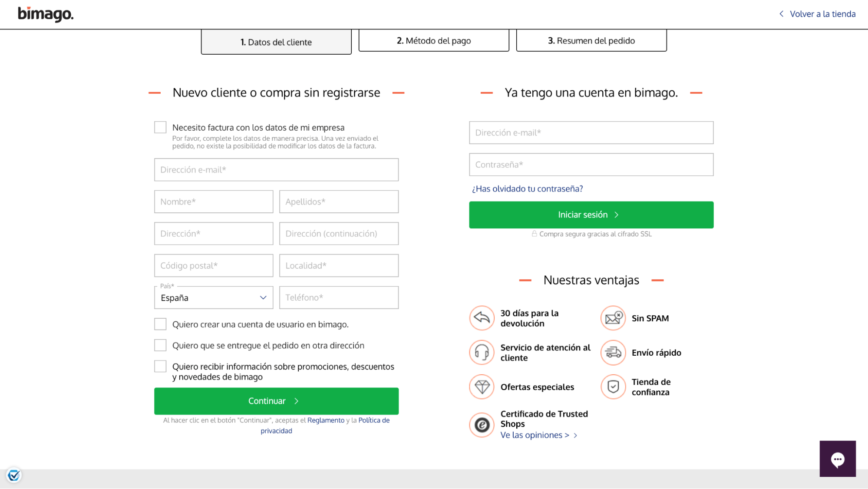Click the Sin SPAM envelope icon
The image size is (868, 489).
point(613,318)
